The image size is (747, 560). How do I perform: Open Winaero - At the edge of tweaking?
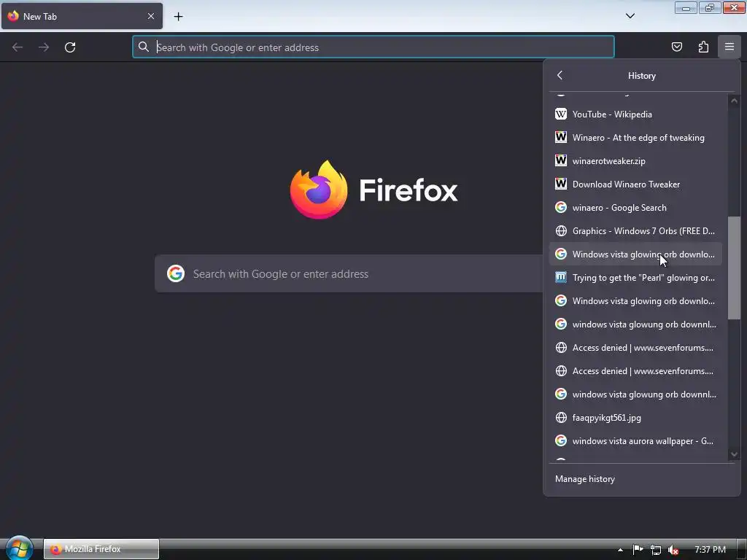click(635, 138)
